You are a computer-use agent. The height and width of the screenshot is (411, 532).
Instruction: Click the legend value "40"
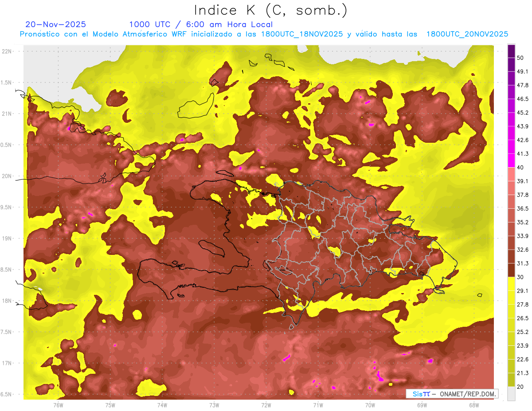[x=520, y=167]
